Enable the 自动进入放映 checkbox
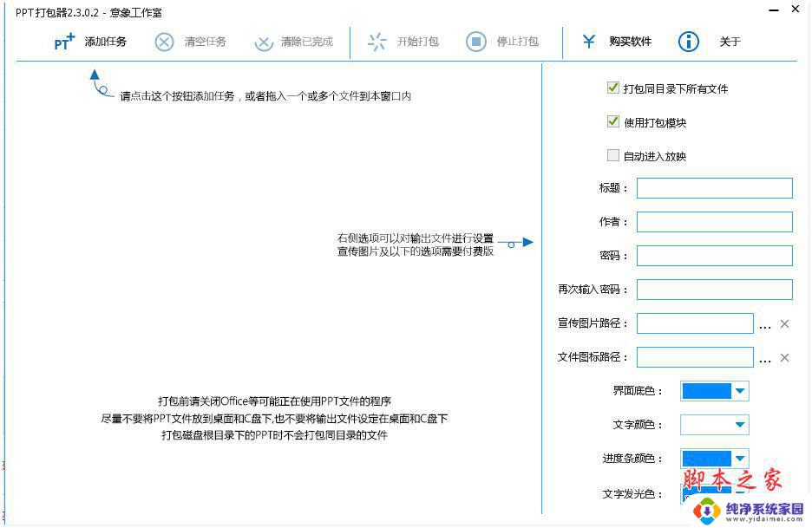 [613, 155]
